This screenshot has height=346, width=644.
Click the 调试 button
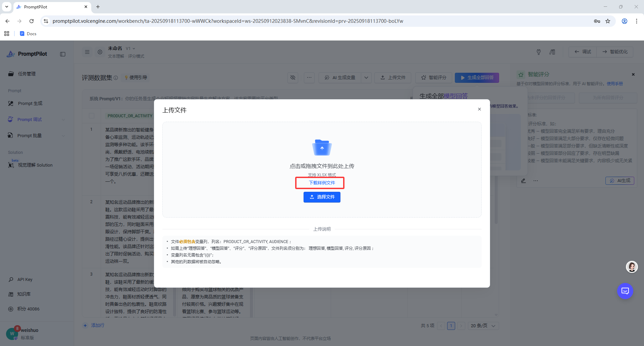coord(583,52)
